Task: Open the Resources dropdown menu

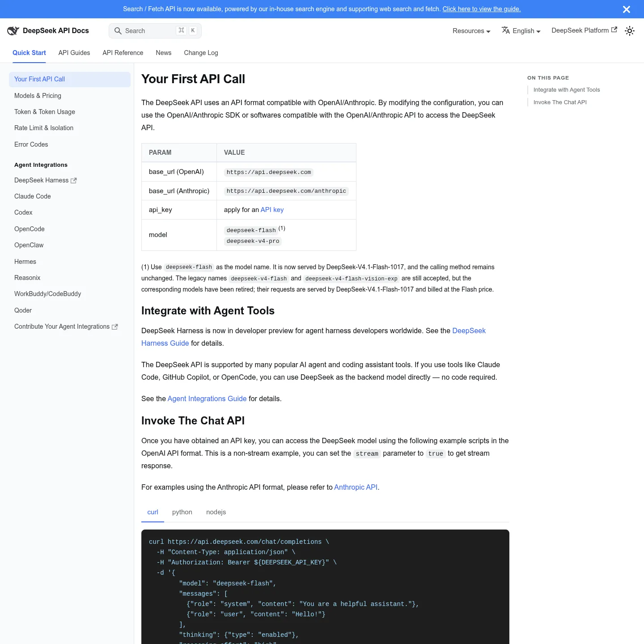Action: coord(471,31)
